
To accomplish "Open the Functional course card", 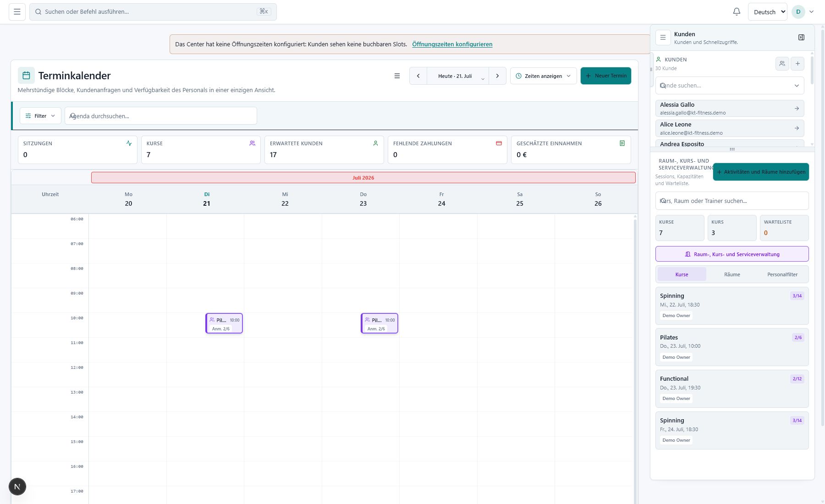I will [x=732, y=389].
